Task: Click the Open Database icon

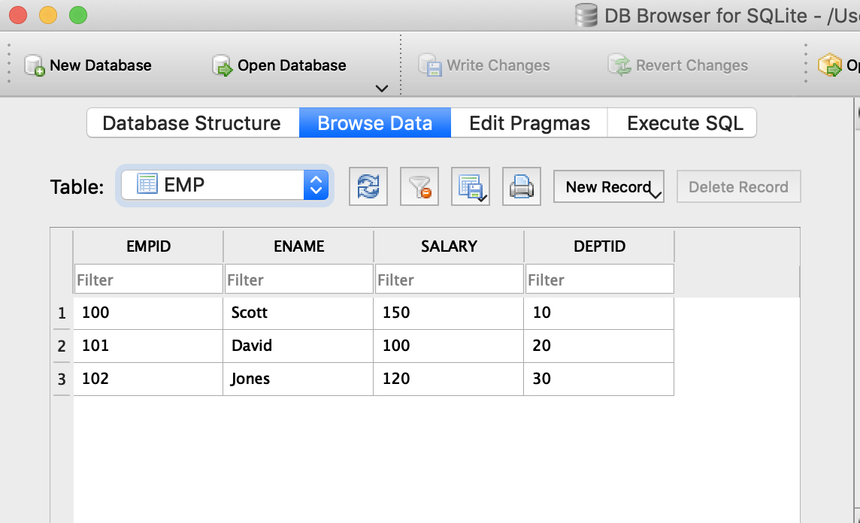Action: point(222,65)
